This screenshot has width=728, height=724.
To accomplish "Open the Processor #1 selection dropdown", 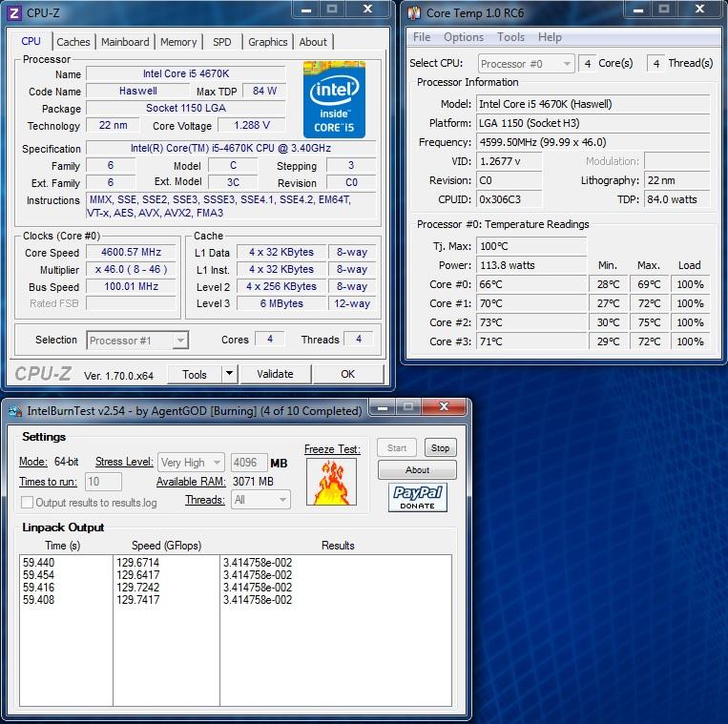I will tap(180, 341).
